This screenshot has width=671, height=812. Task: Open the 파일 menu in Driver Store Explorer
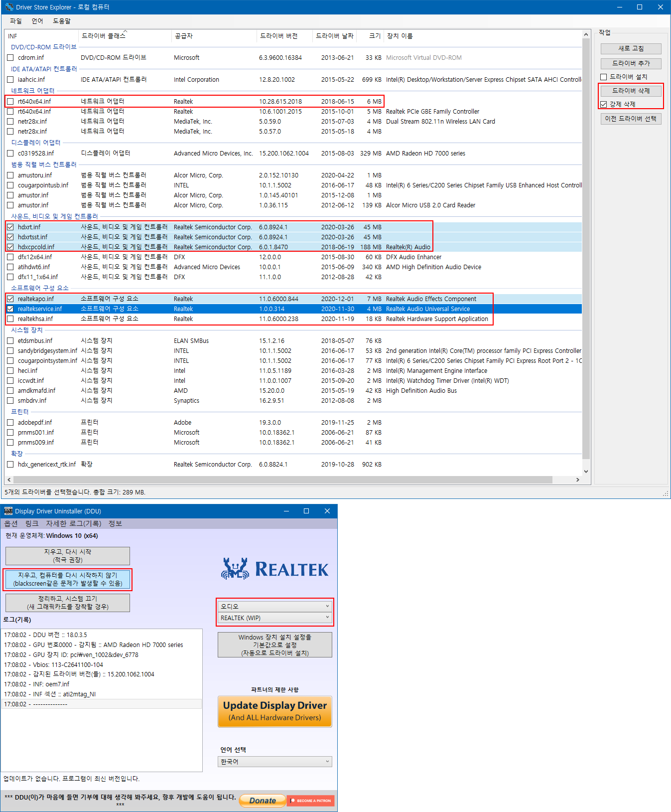pyautogui.click(x=16, y=21)
